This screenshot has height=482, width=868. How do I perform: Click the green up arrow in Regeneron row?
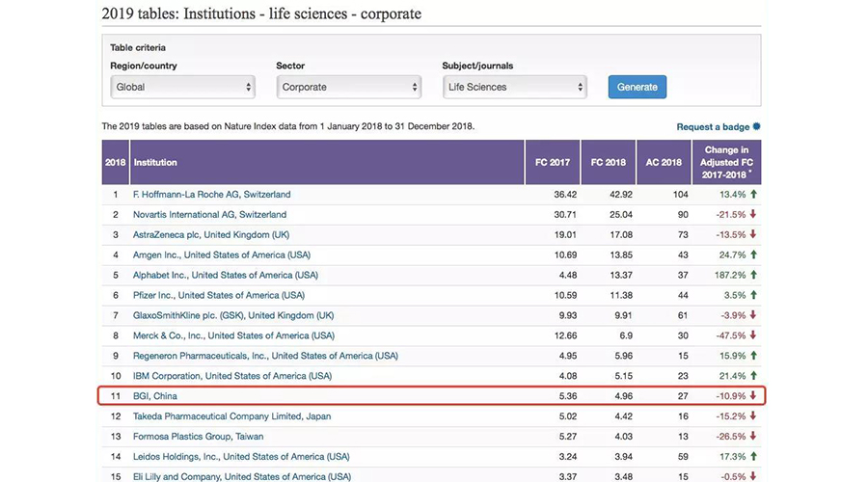753,356
